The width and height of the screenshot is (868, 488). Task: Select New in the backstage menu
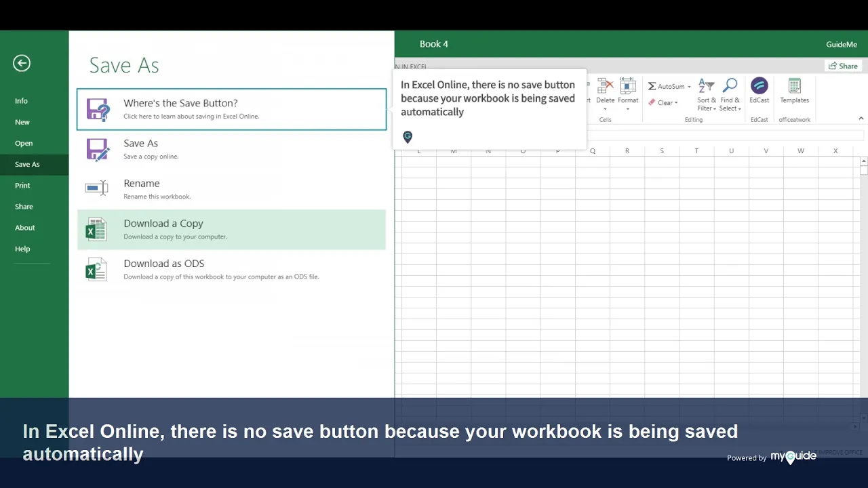pyautogui.click(x=22, y=122)
